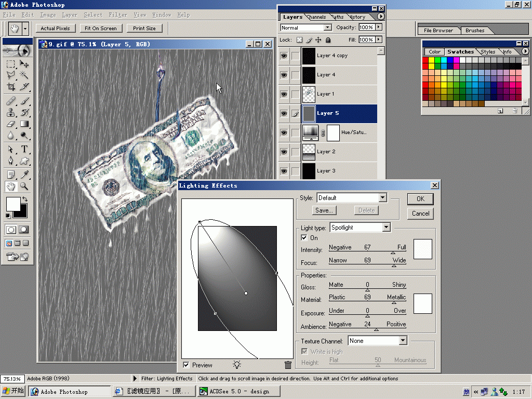
Task: Select the Type tool
Action: click(24, 149)
